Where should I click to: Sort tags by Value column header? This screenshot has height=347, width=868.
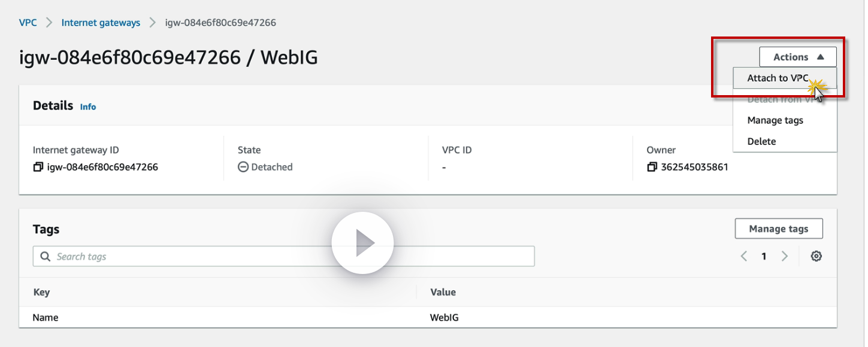pos(443,292)
